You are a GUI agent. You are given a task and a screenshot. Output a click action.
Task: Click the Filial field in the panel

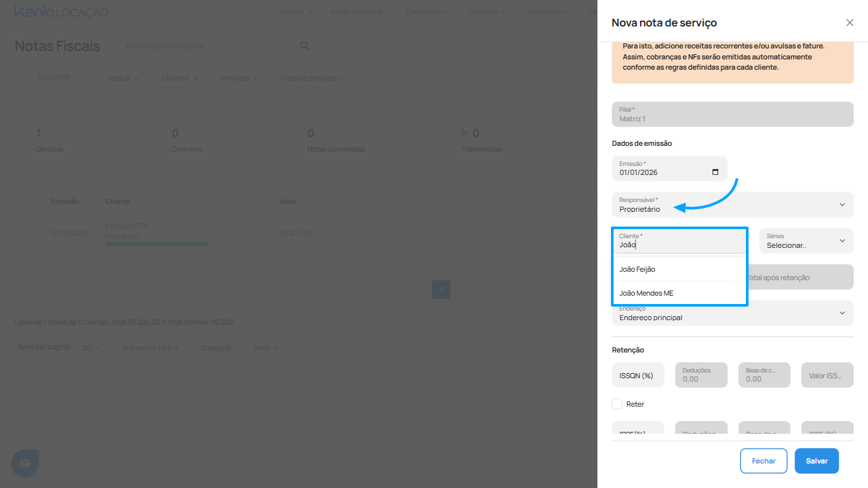tap(732, 114)
